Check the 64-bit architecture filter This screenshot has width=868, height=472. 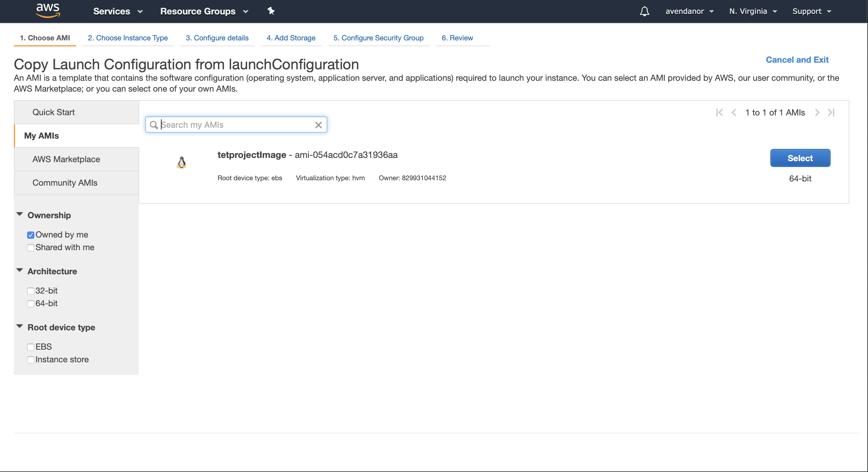tap(31, 304)
